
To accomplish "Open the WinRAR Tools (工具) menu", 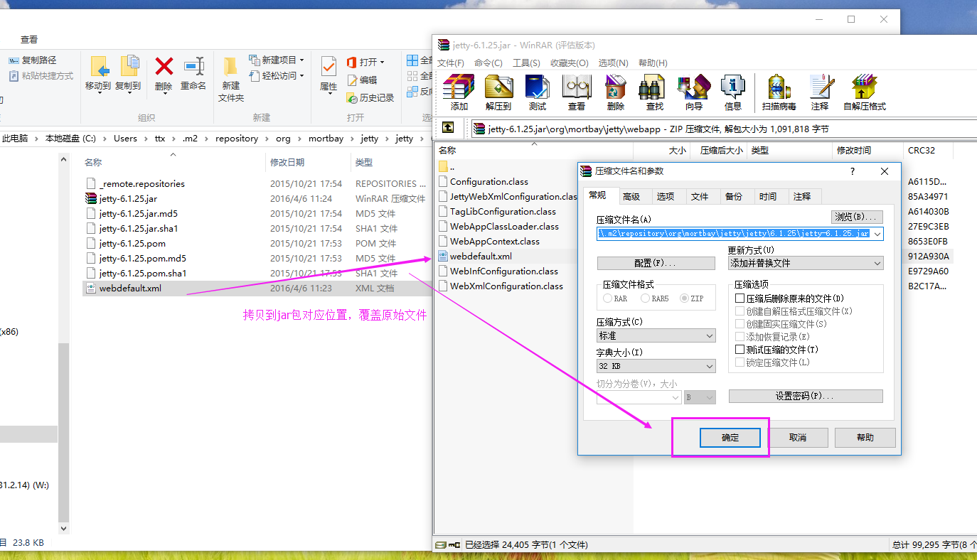I will [526, 63].
